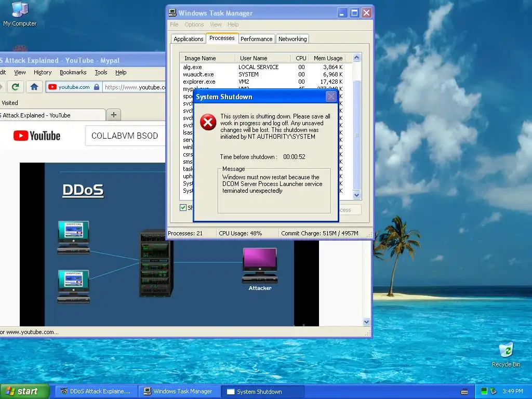Image resolution: width=532 pixels, height=399 pixels.
Task: Click the browser Reload button
Action: point(15,87)
